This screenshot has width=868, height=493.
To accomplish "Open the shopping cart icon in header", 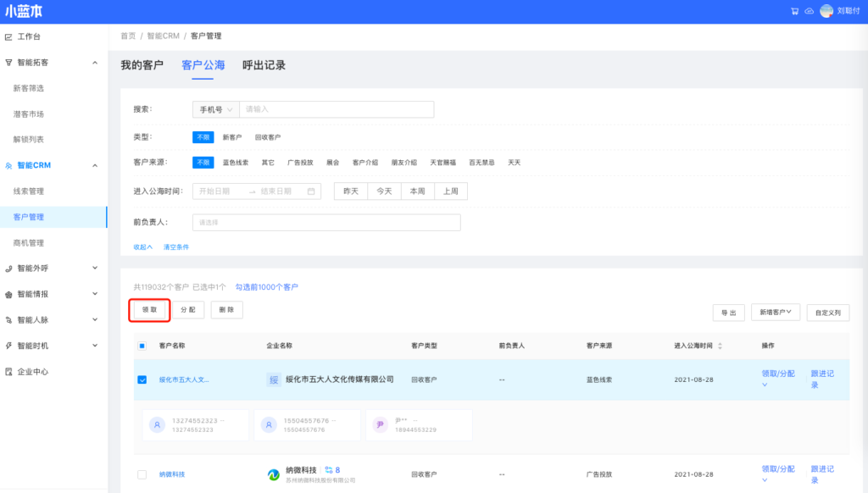I will coord(794,11).
